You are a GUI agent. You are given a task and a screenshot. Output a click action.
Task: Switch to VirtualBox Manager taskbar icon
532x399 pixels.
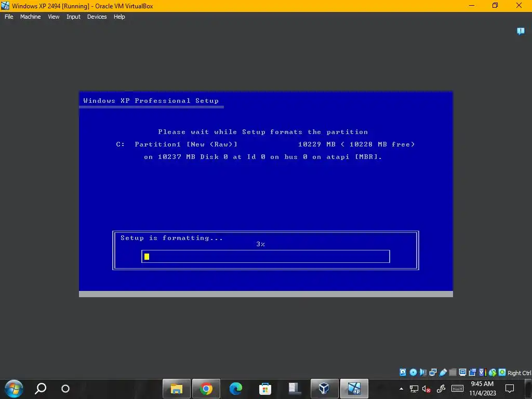tap(324, 389)
